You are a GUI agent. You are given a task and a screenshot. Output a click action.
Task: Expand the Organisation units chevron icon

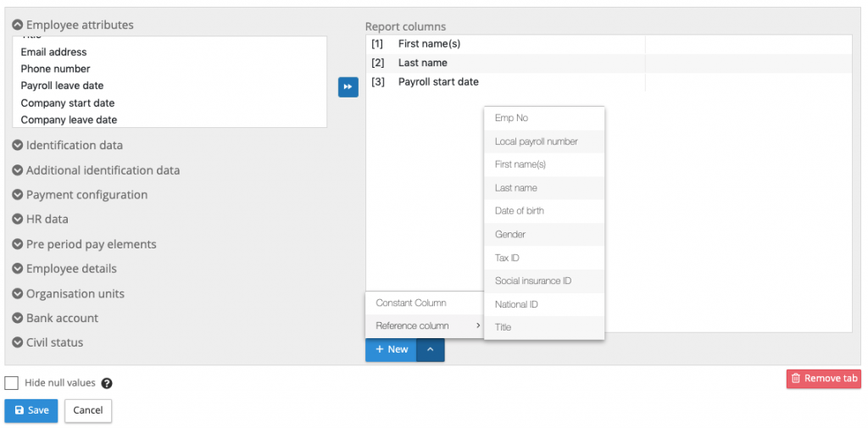(x=18, y=294)
